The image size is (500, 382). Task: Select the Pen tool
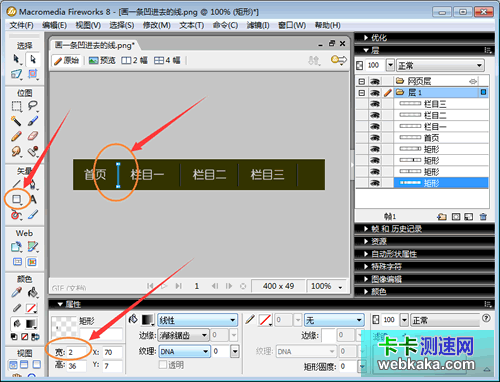click(33, 184)
